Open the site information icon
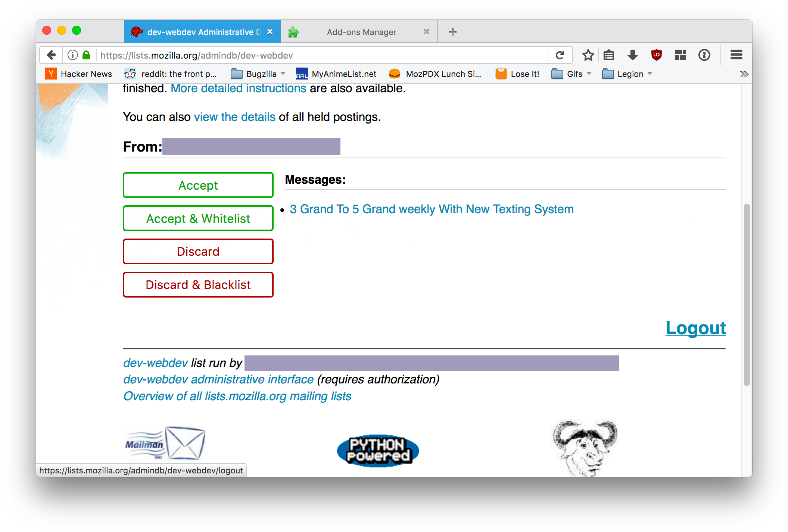788x532 pixels. pyautogui.click(x=72, y=55)
